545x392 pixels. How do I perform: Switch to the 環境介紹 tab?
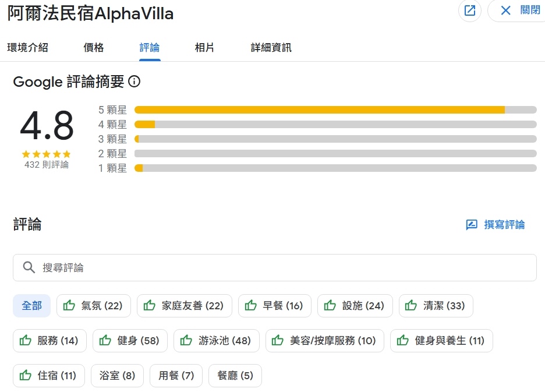pos(27,48)
